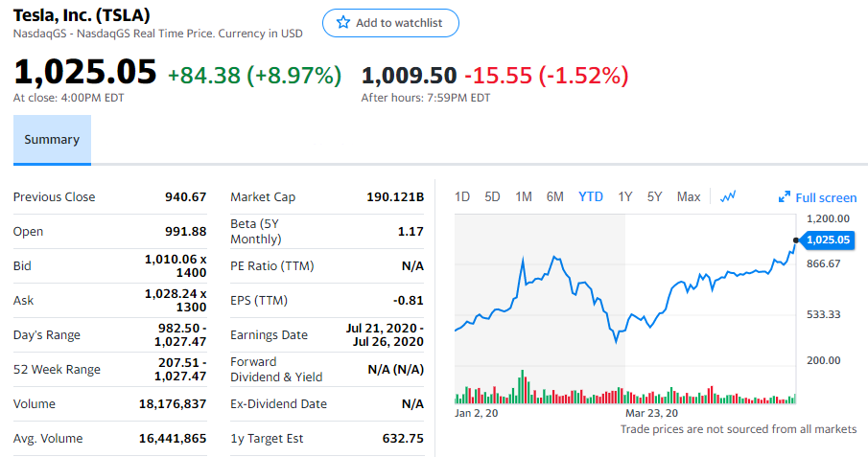Click the blue 1,025.05 price tag on chart
This screenshot has height=457, width=868.
coord(829,240)
